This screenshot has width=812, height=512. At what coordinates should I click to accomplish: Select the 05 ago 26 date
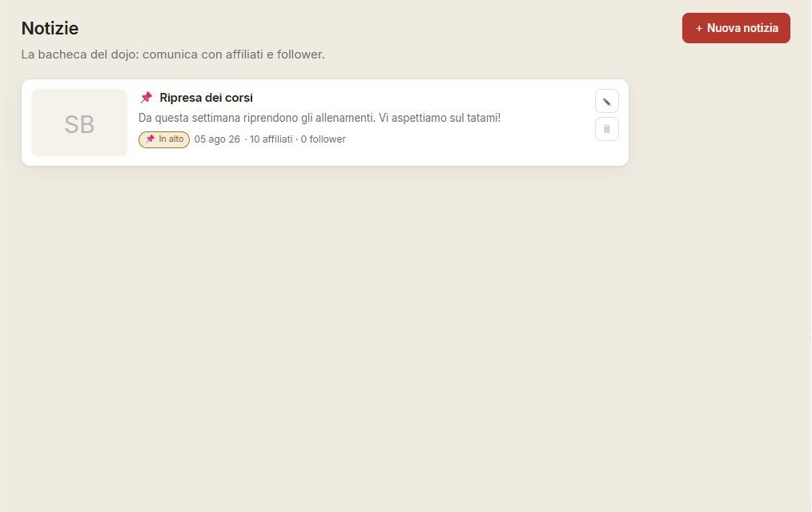(217, 139)
